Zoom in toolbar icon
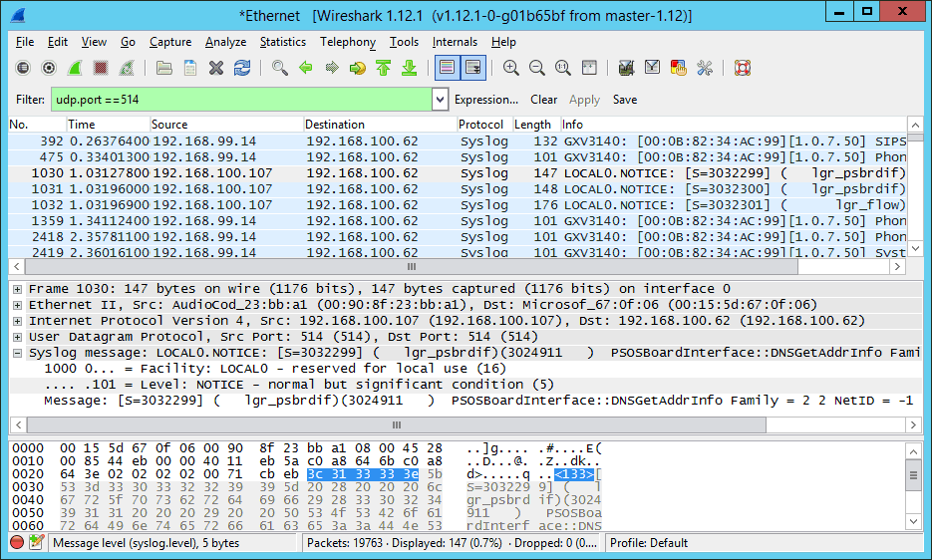Viewport: 932px width, 560px height. pos(510,68)
